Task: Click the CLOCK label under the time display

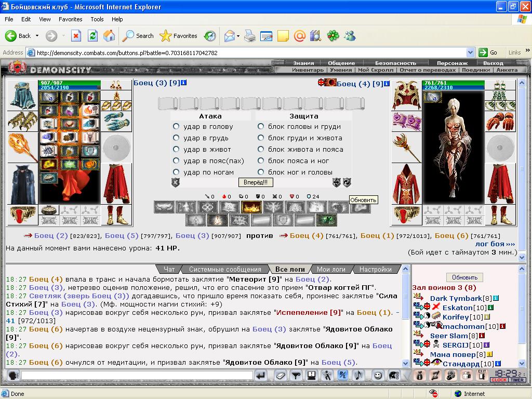Action: (499, 380)
